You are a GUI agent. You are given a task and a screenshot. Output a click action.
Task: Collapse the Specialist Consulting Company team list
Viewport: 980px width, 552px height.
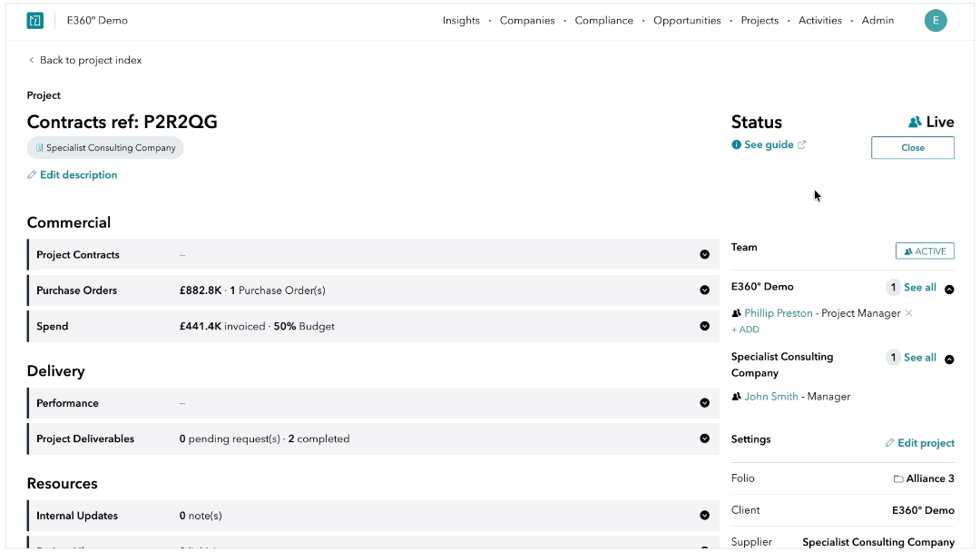[949, 360]
